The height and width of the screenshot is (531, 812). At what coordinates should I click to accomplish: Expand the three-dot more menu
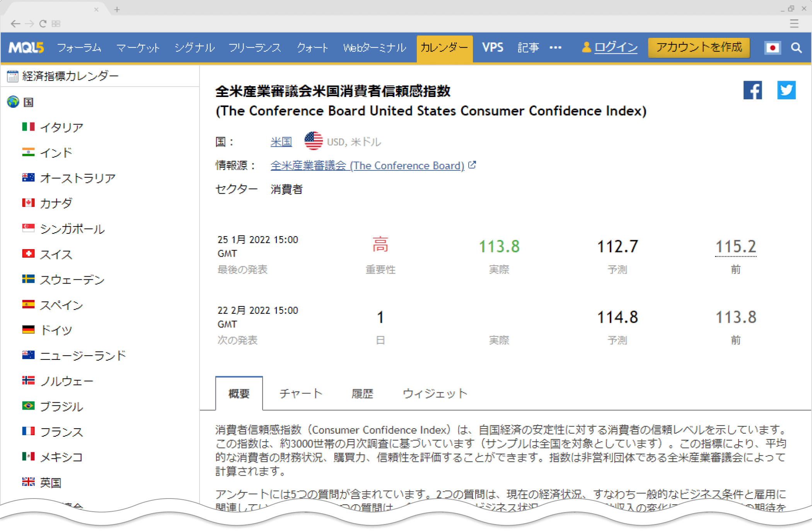pyautogui.click(x=556, y=48)
